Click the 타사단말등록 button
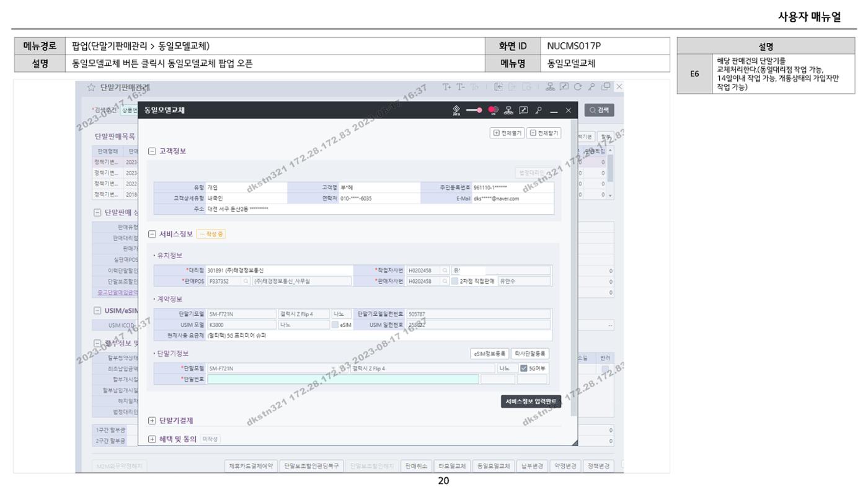 coord(530,354)
